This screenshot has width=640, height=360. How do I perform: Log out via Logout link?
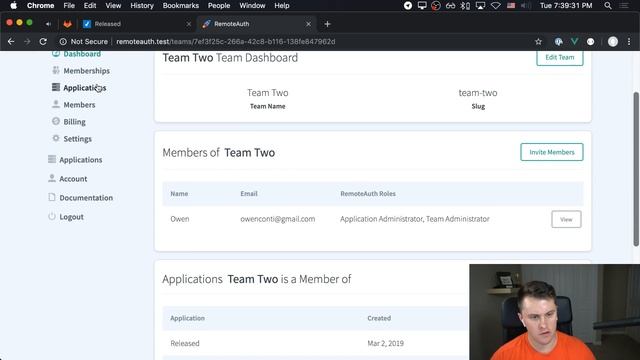(71, 217)
